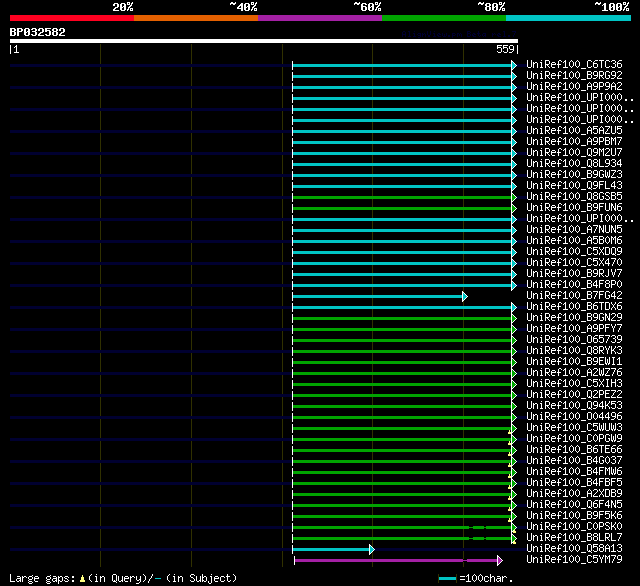Click the cyan ~100% identity legend segment
Image resolution: width=640 pixels, height=586 pixels.
pyautogui.click(x=569, y=18)
